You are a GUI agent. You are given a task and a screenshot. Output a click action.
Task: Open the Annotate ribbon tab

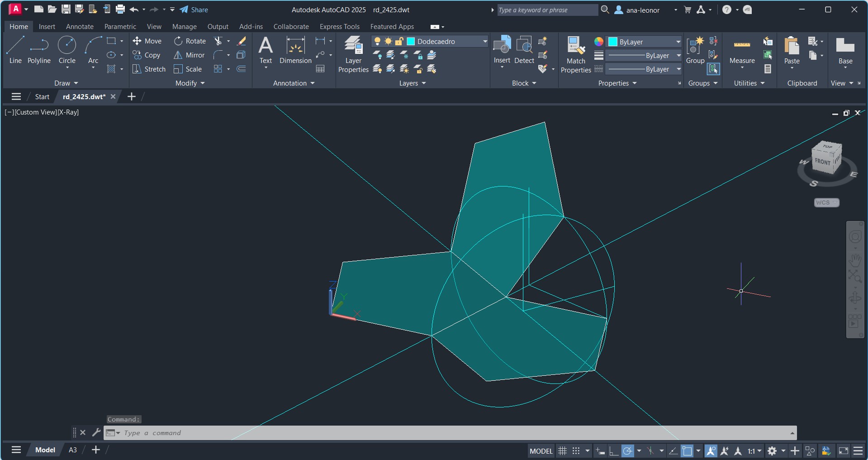pyautogui.click(x=80, y=27)
